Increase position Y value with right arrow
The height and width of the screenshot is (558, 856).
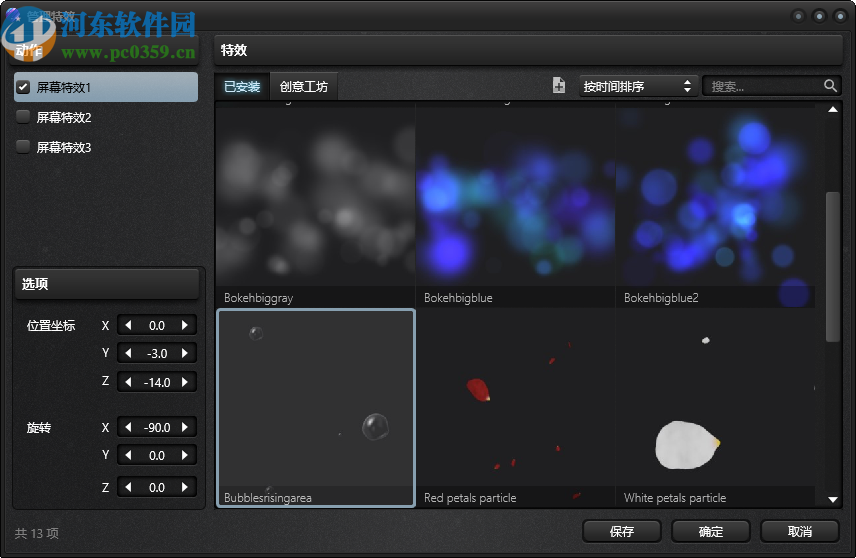tap(185, 353)
